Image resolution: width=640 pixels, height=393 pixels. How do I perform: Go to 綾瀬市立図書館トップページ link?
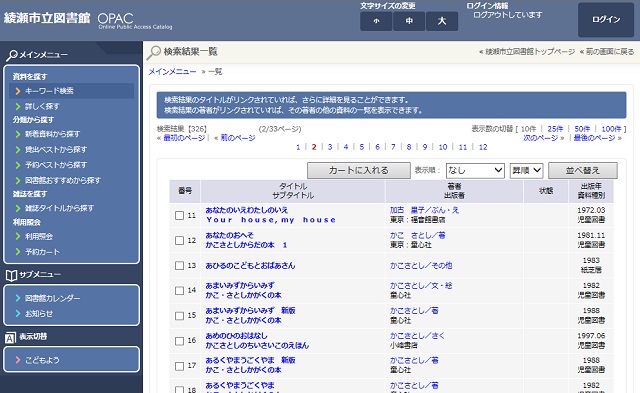click(530, 52)
